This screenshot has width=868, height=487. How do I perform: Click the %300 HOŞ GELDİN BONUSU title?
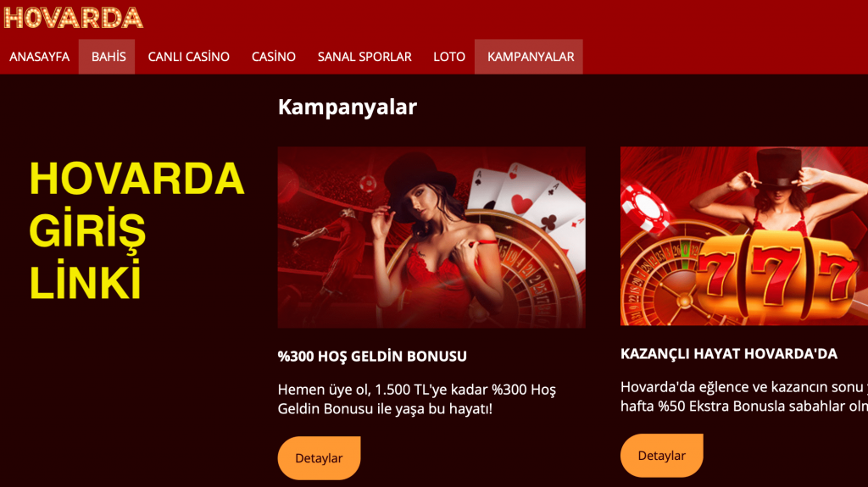click(372, 356)
